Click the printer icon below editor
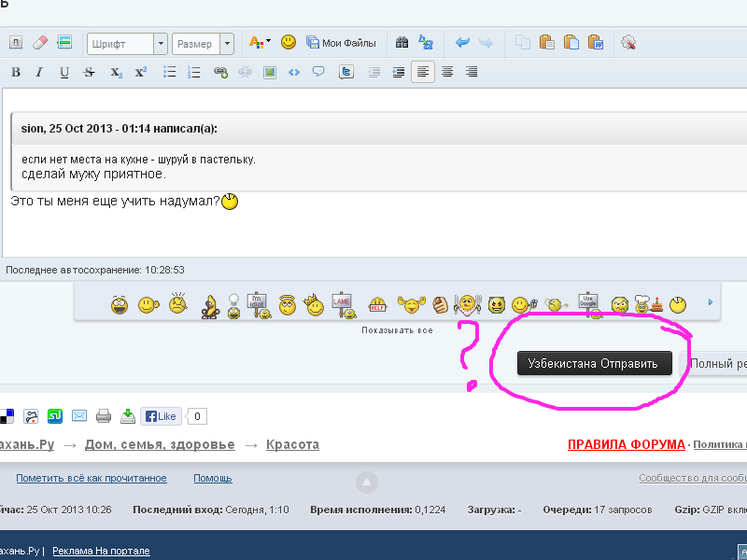The image size is (747, 560). pos(104,416)
